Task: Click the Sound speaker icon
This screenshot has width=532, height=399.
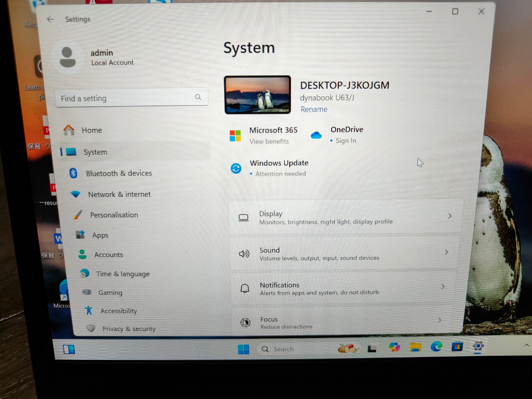Action: click(x=244, y=254)
